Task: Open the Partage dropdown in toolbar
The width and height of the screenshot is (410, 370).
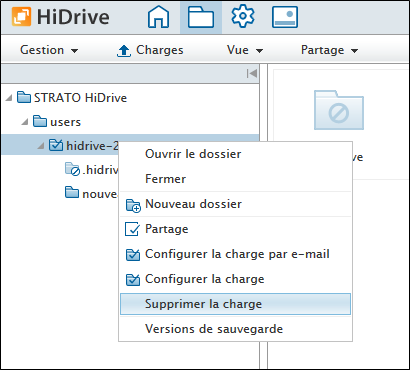Action: [x=329, y=50]
